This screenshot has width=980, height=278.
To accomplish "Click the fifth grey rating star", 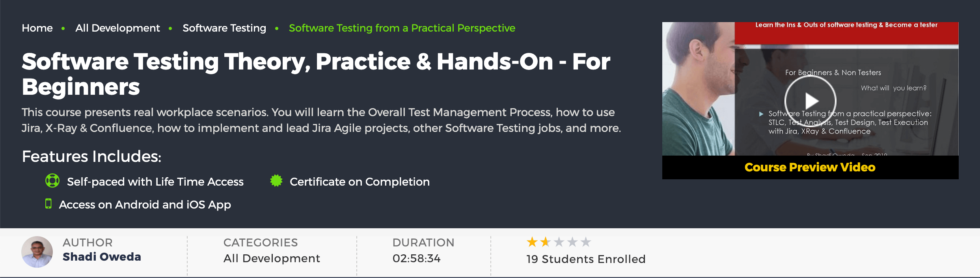I will [x=586, y=242].
